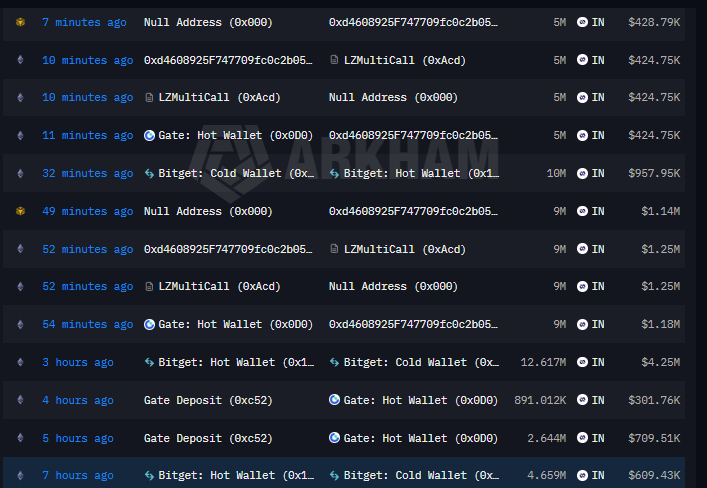The image size is (707, 488).
Task: Click Ethereum chain icon in 5 hours ago row
Action: pyautogui.click(x=20, y=438)
